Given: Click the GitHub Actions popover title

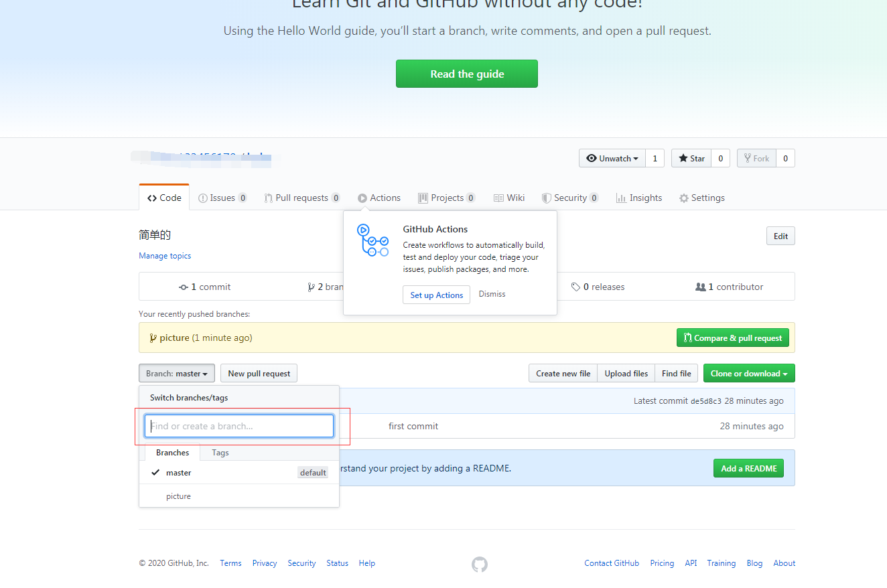Looking at the screenshot, I should [435, 229].
